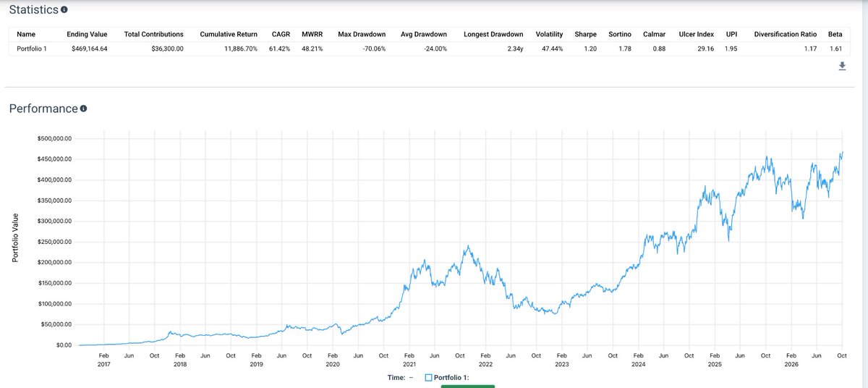Click the CAGR column header
The image size is (868, 388).
coord(281,34)
